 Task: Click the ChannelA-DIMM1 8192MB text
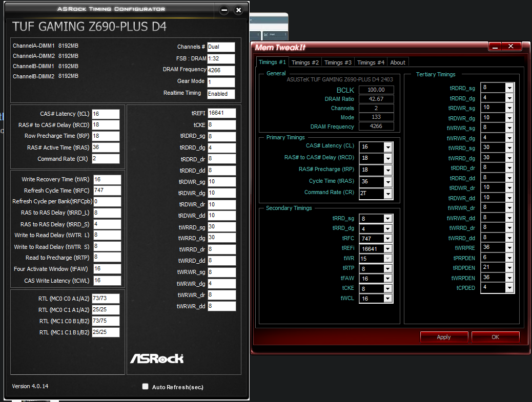coord(46,46)
